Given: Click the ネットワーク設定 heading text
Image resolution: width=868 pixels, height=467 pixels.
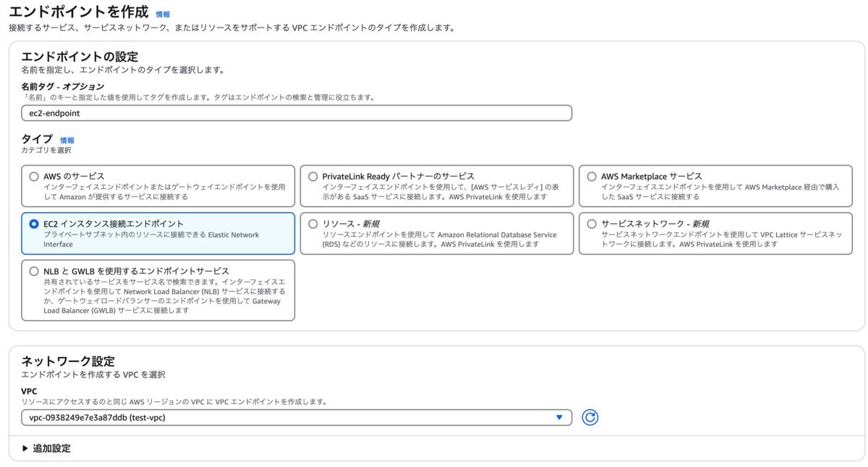Looking at the screenshot, I should click(x=68, y=361).
